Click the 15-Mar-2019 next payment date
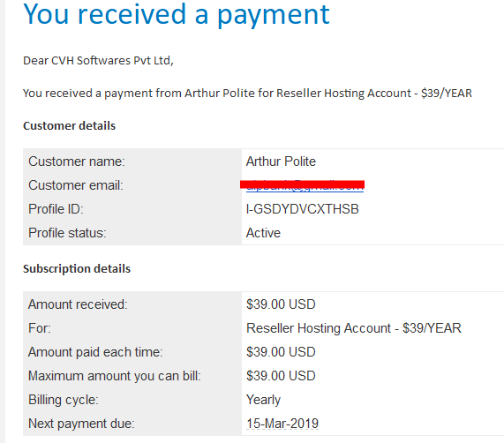Viewport: 504px width, 443px height. pyautogui.click(x=282, y=424)
